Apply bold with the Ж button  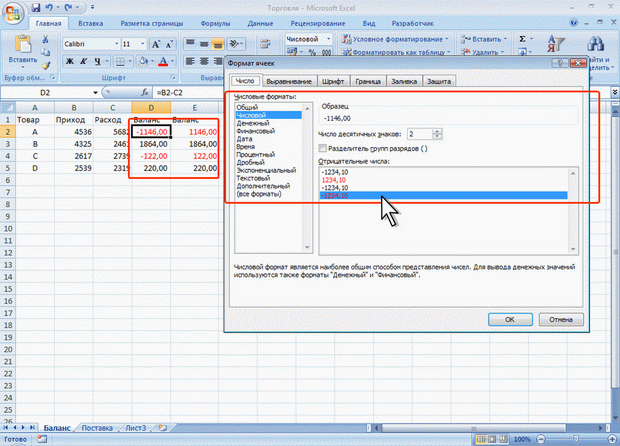(70, 61)
